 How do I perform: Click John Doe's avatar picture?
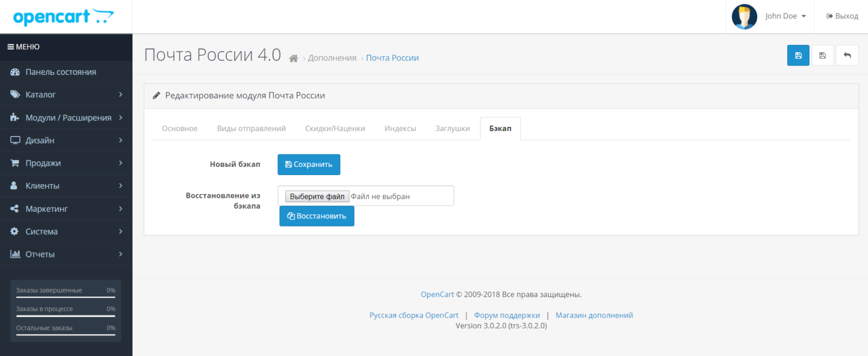(x=744, y=17)
